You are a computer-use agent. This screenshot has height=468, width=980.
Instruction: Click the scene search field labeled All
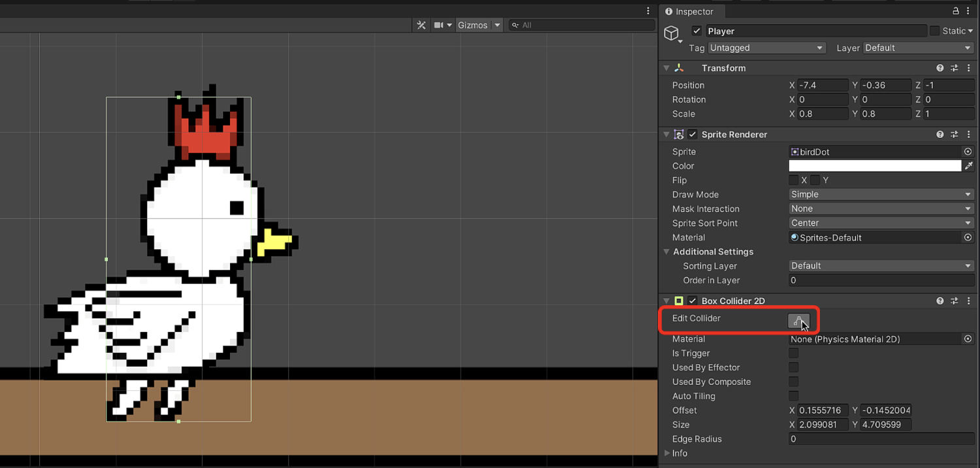click(581, 25)
